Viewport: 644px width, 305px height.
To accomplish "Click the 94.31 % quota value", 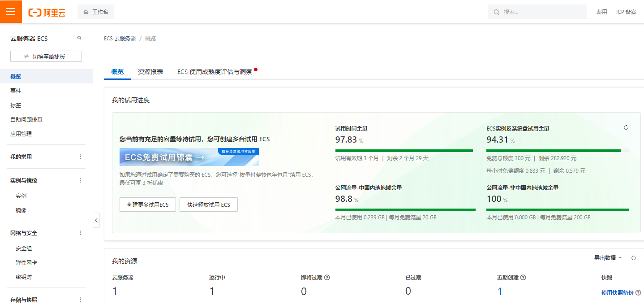I will (x=501, y=140).
